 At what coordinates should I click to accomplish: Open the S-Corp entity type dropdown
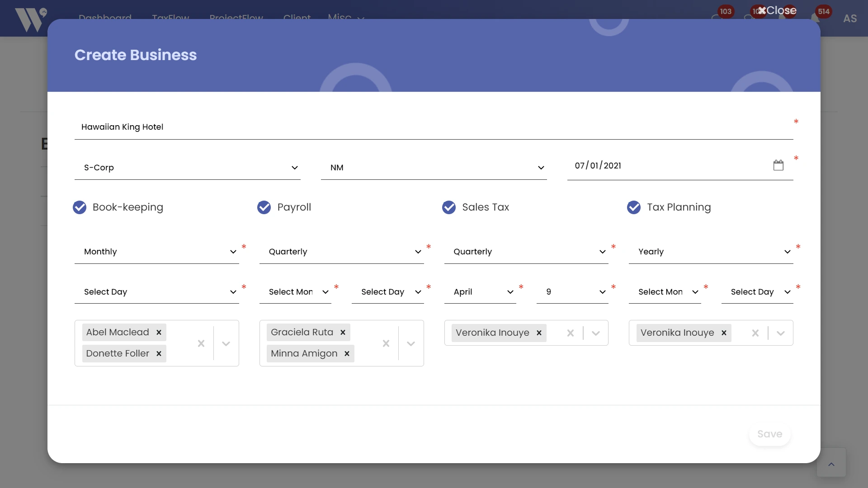point(187,168)
